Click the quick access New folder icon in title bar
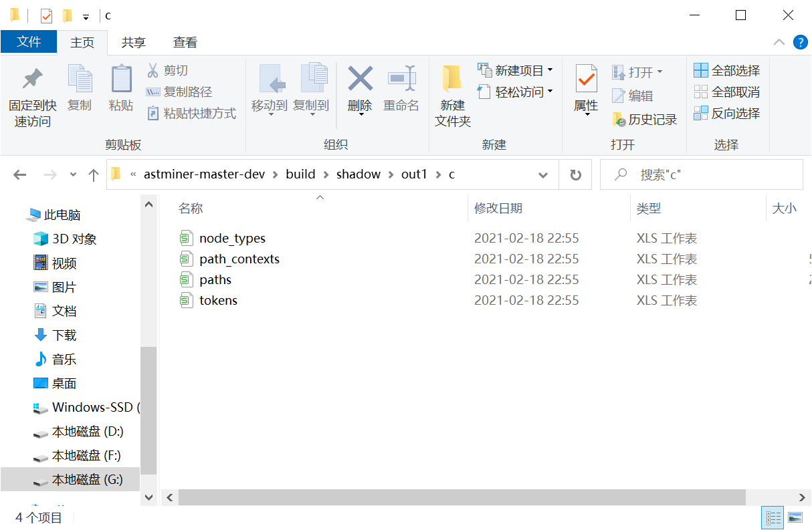 tap(68, 15)
